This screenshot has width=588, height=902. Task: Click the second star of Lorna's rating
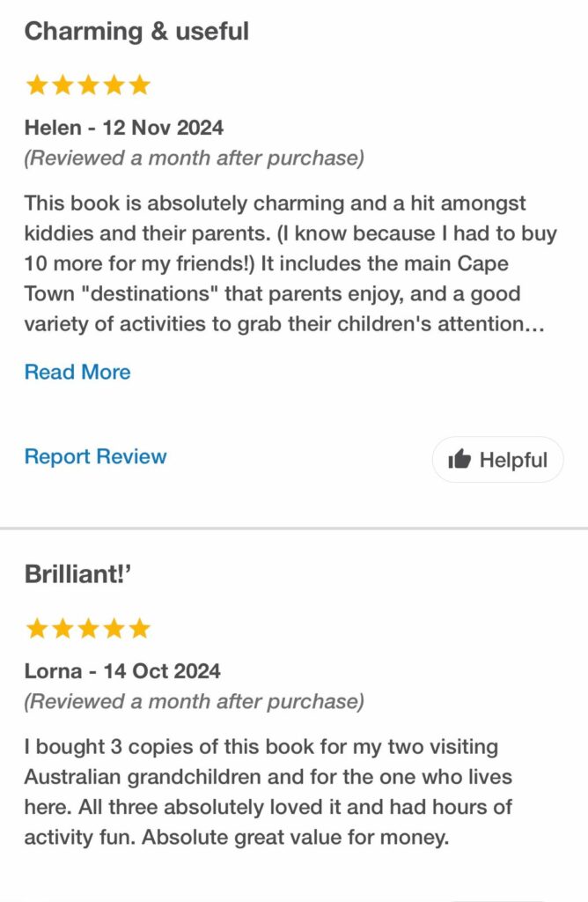click(x=62, y=629)
